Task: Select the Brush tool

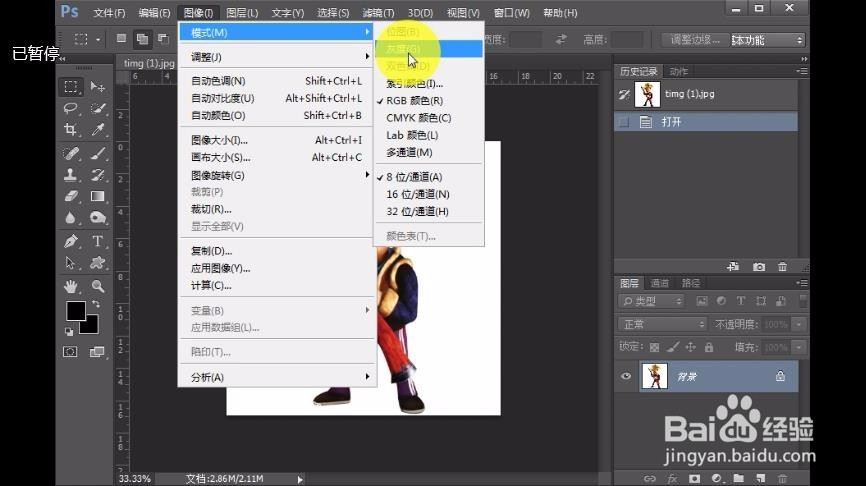Action: (98, 153)
